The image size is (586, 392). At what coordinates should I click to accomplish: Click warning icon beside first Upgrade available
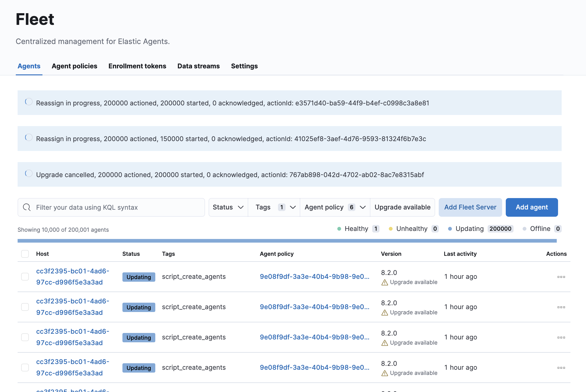tap(385, 282)
